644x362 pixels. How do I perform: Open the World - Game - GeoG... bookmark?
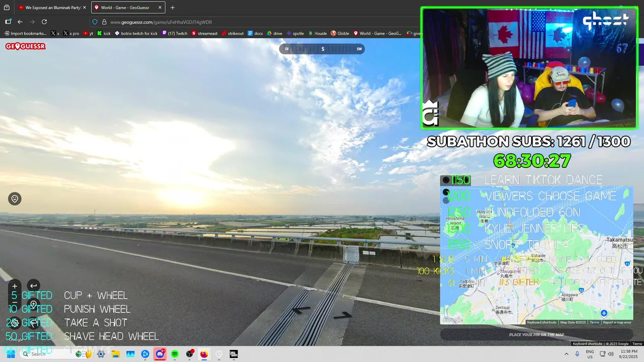pyautogui.click(x=377, y=34)
